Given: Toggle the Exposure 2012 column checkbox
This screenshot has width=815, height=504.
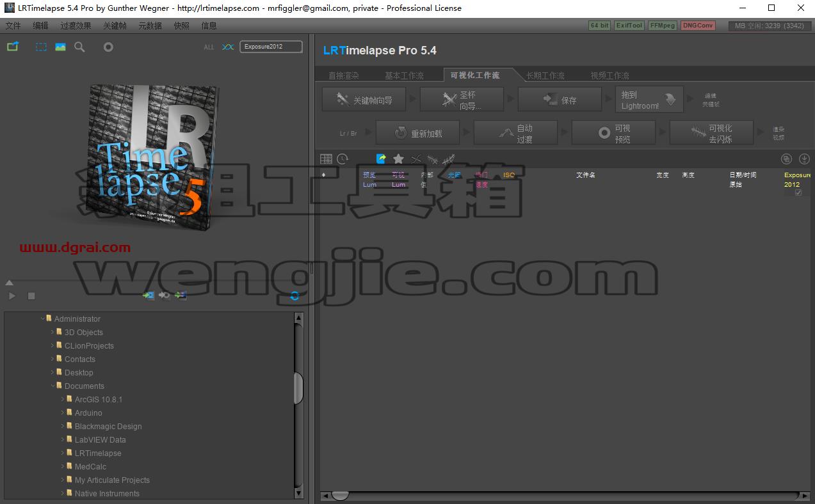Looking at the screenshot, I should click(x=798, y=193).
